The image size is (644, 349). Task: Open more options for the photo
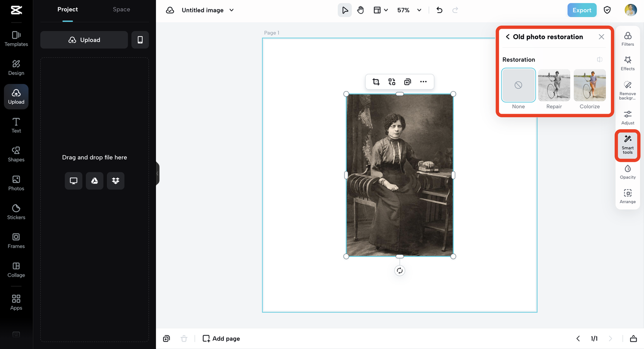[423, 82]
